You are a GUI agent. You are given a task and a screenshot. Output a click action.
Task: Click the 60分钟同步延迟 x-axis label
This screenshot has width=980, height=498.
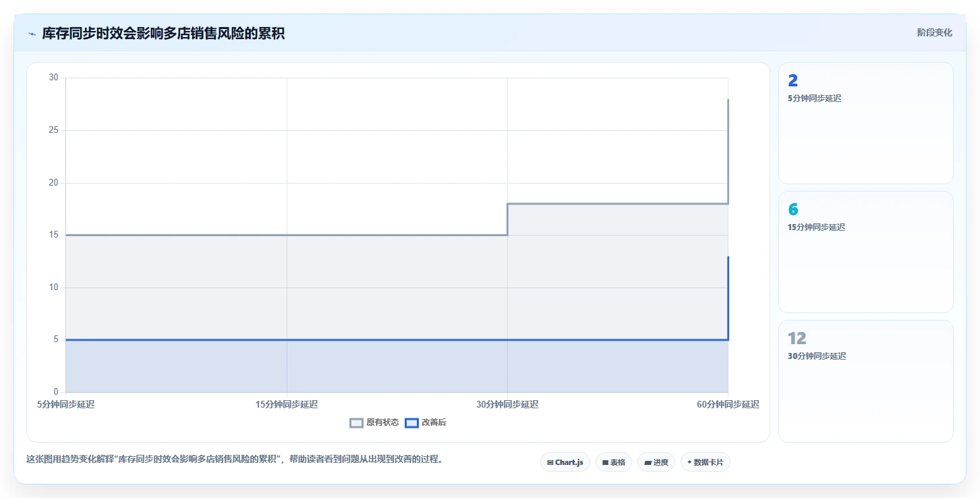pyautogui.click(x=728, y=404)
